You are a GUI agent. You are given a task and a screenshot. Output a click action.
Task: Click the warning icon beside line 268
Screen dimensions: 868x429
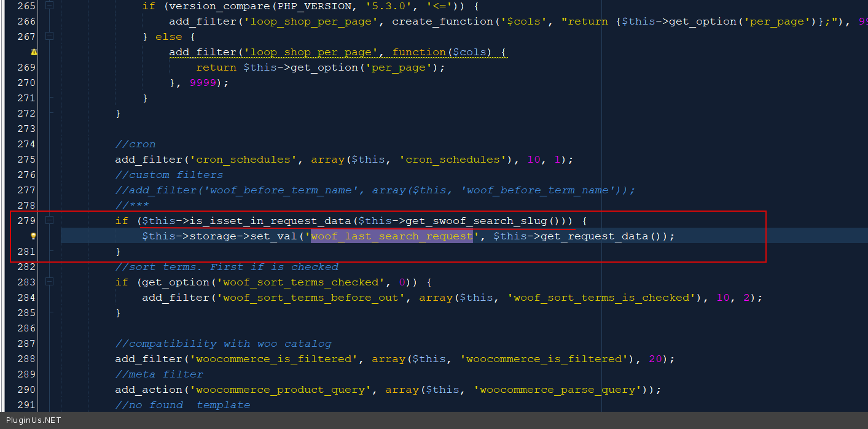point(34,52)
